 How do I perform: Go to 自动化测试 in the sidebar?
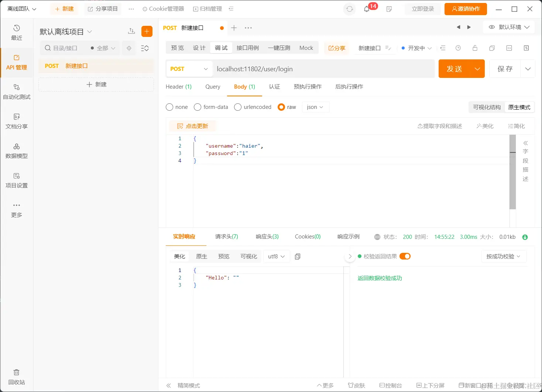click(17, 92)
